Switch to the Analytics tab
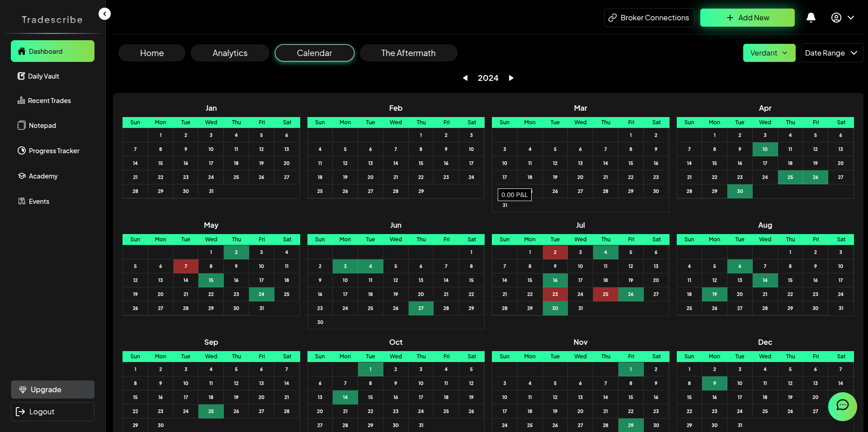Screen dimensions: 868x432 [230, 53]
